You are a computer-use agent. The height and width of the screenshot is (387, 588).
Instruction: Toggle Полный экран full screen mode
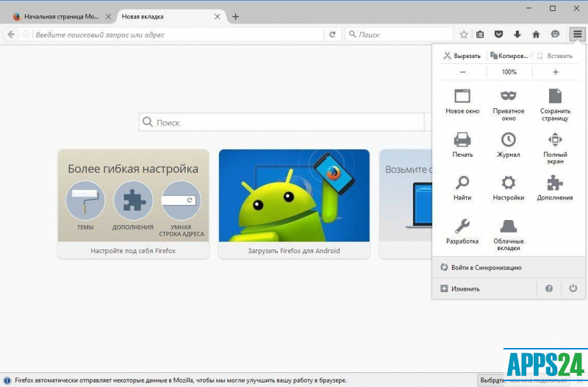click(555, 146)
